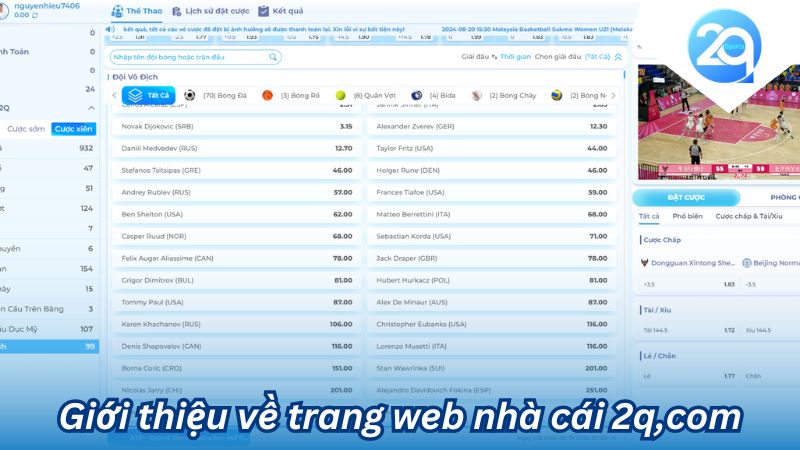The height and width of the screenshot is (450, 800).
Task: Click the search box for team names
Action: 195,57
